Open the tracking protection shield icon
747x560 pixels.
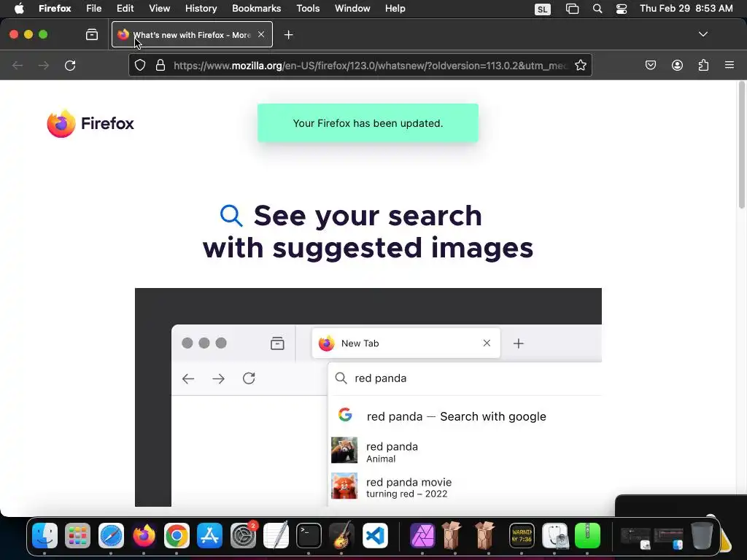coord(139,65)
